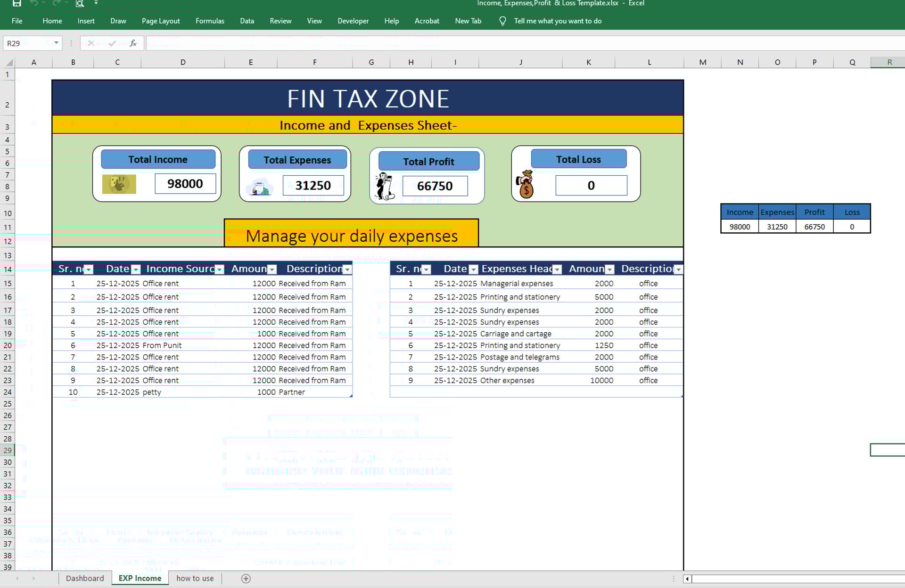Click the Select All corner triangle
The width and height of the screenshot is (905, 588).
click(x=9, y=62)
